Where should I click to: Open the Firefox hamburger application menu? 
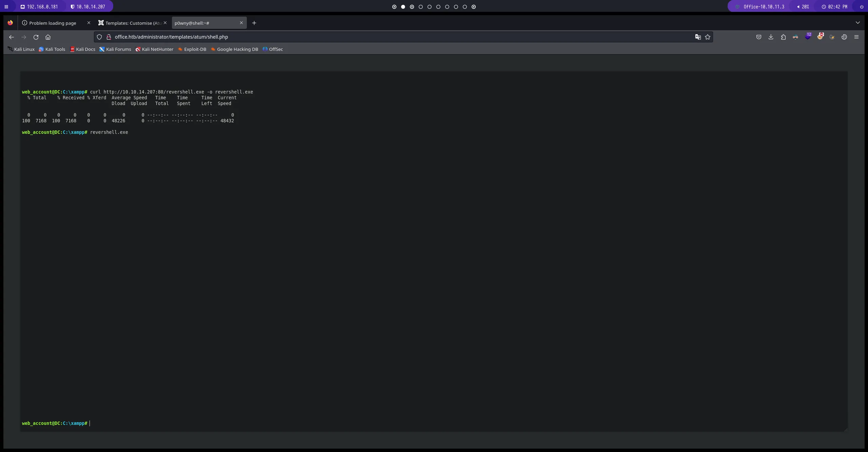tap(856, 37)
